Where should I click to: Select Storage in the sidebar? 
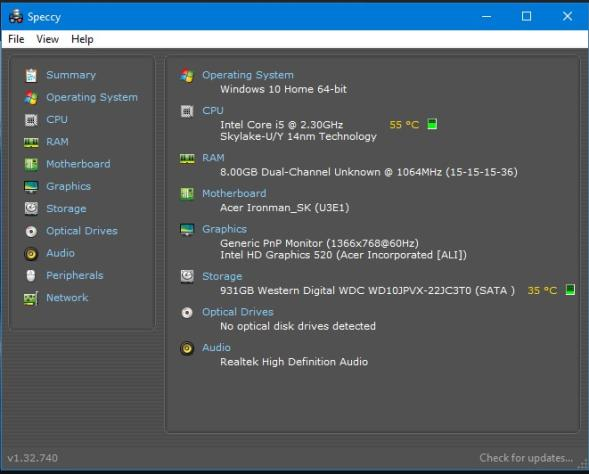tap(66, 208)
